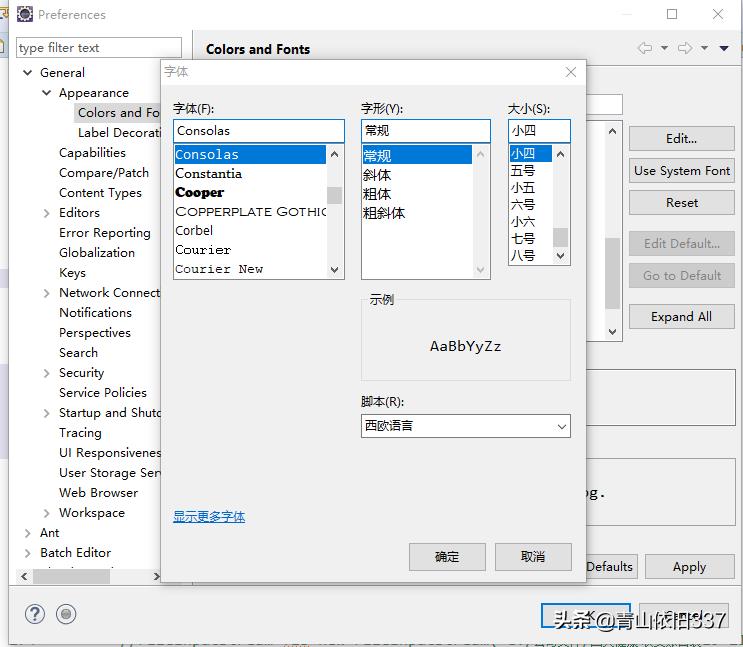
Task: Expand the Editors tree node
Action: point(46,213)
